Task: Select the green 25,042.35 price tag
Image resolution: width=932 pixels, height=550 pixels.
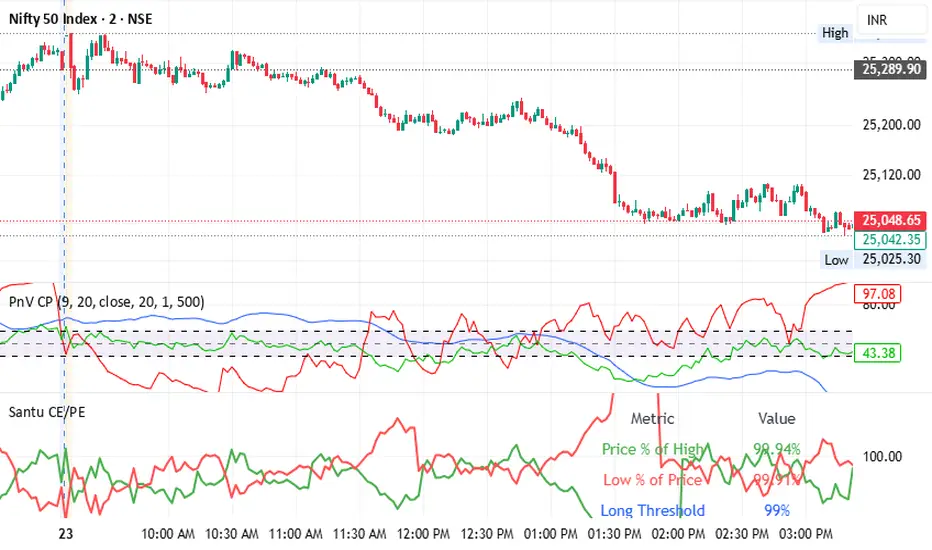Action: coord(890,240)
